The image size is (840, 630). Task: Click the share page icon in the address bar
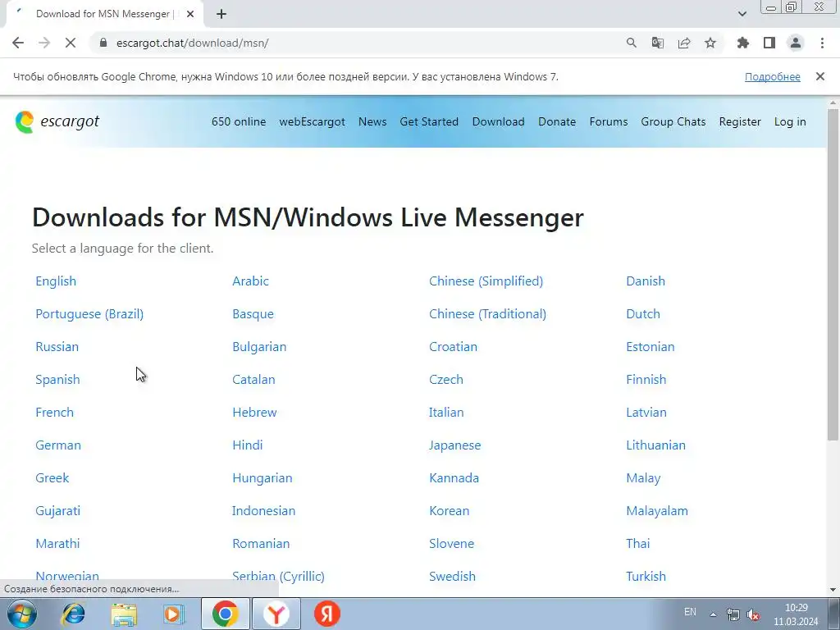pyautogui.click(x=684, y=43)
